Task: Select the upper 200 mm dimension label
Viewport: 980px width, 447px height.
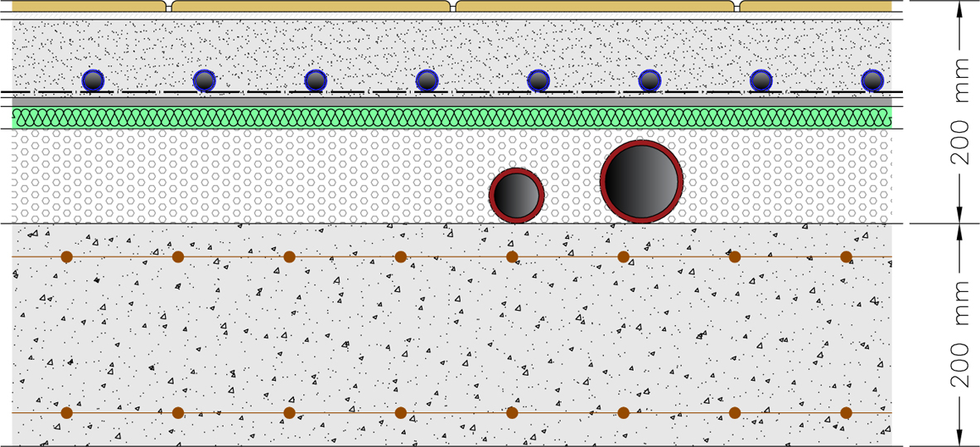Action: (959, 111)
